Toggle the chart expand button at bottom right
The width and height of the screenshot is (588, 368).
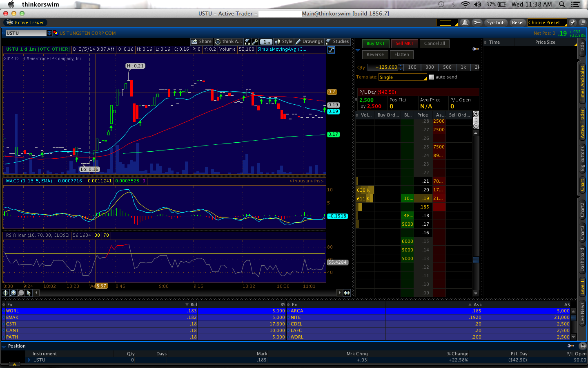pyautogui.click(x=347, y=293)
